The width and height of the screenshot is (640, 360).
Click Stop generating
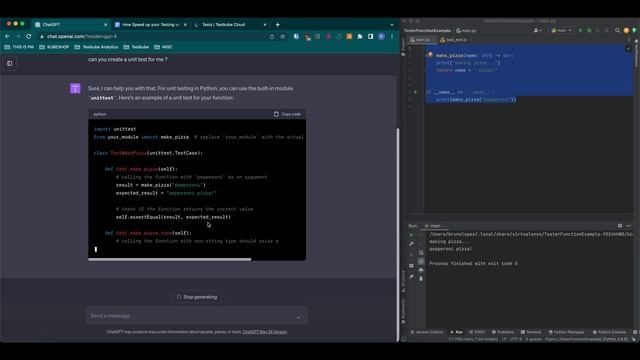pos(197,297)
